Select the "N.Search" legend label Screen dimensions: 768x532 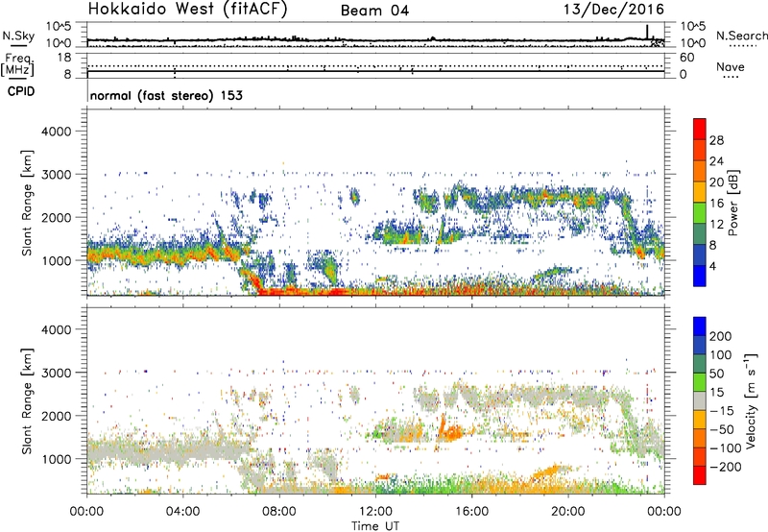[741, 36]
